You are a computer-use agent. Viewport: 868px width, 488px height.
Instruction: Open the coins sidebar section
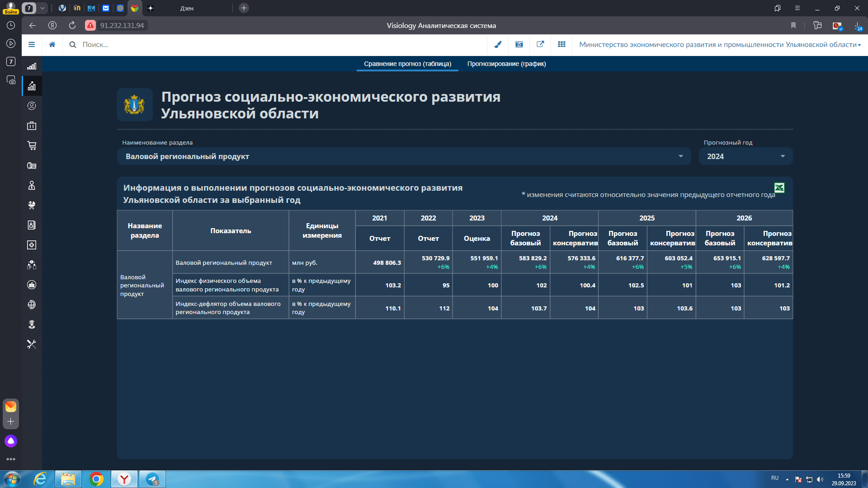[32, 165]
